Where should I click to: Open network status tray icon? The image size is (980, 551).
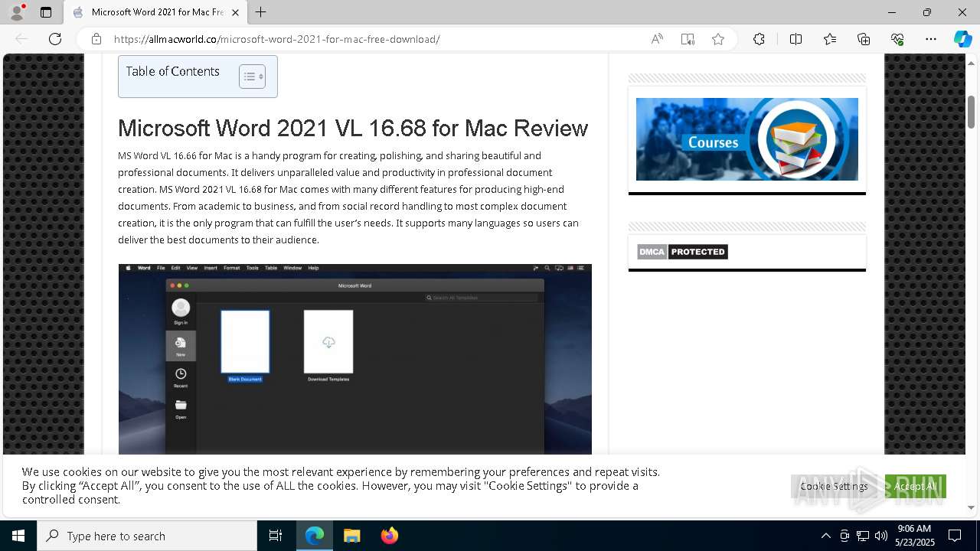click(863, 536)
